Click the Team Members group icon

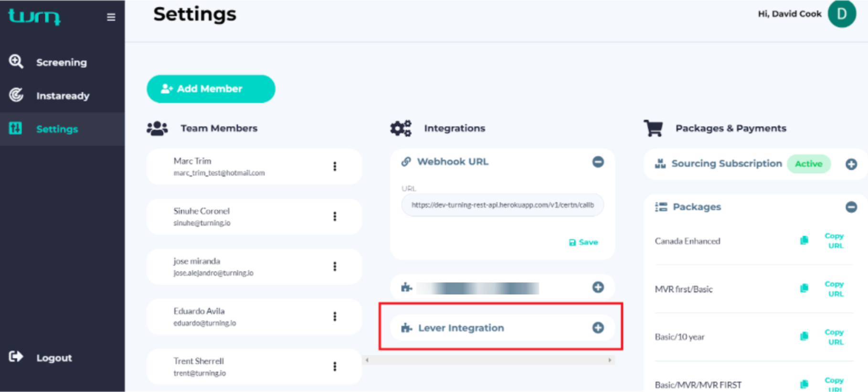pos(157,127)
